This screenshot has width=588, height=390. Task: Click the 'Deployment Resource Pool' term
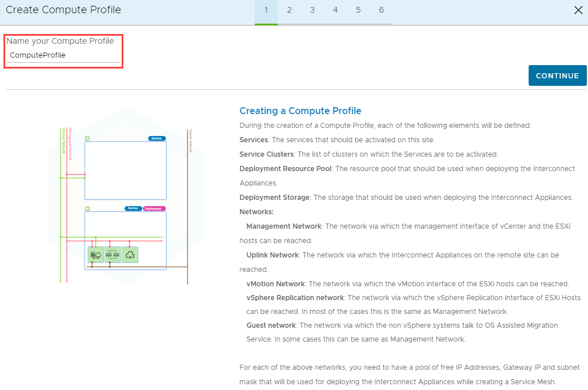(285, 169)
